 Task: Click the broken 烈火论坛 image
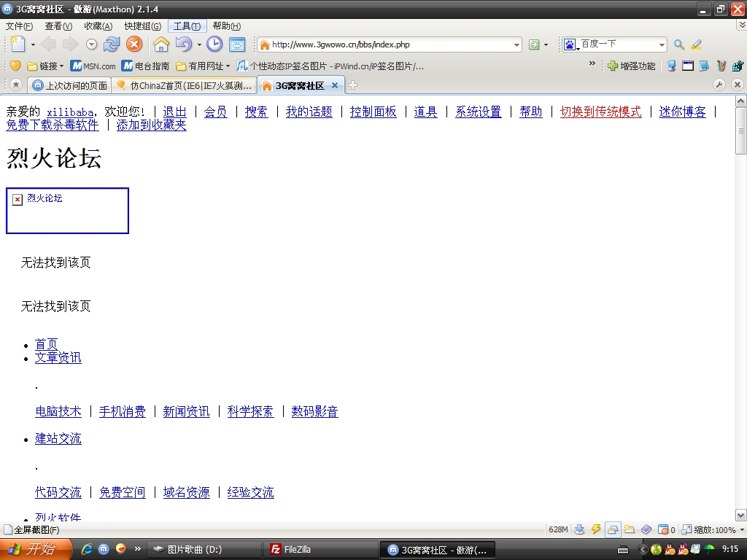click(67, 211)
